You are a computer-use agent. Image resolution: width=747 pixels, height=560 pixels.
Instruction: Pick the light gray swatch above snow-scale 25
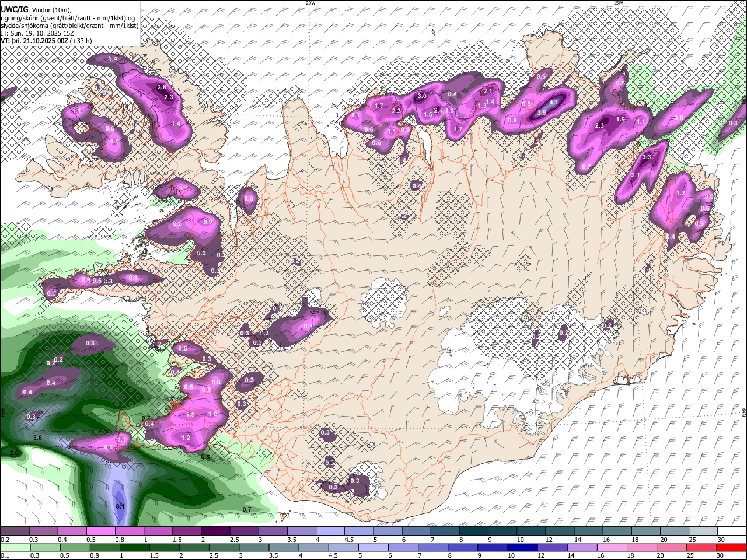point(703,531)
